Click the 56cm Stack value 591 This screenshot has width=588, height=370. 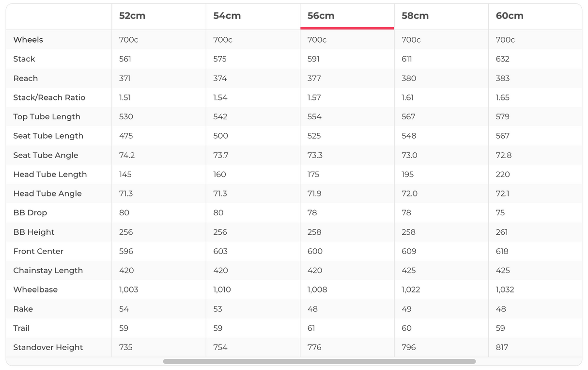[x=313, y=59]
